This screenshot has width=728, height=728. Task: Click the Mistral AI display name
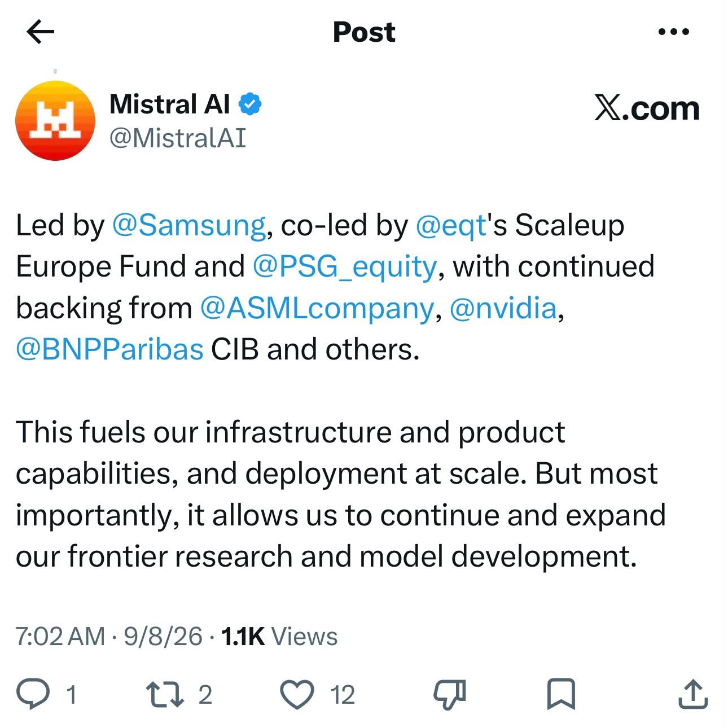click(x=170, y=104)
